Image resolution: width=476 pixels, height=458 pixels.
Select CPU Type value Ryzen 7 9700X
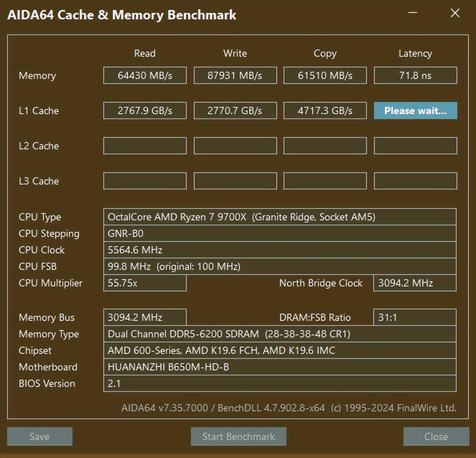coord(279,217)
